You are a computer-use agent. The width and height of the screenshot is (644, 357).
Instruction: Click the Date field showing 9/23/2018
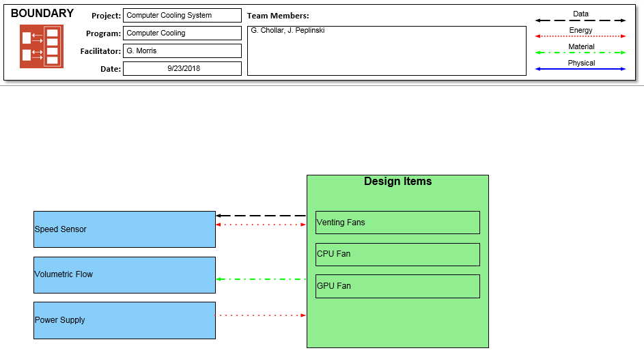pyautogui.click(x=182, y=69)
